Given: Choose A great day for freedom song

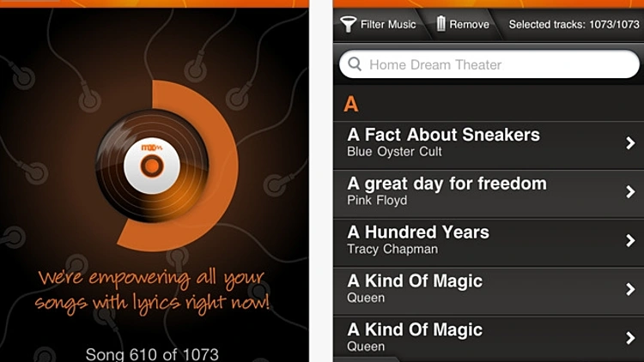Looking at the screenshot, I should click(489, 193).
